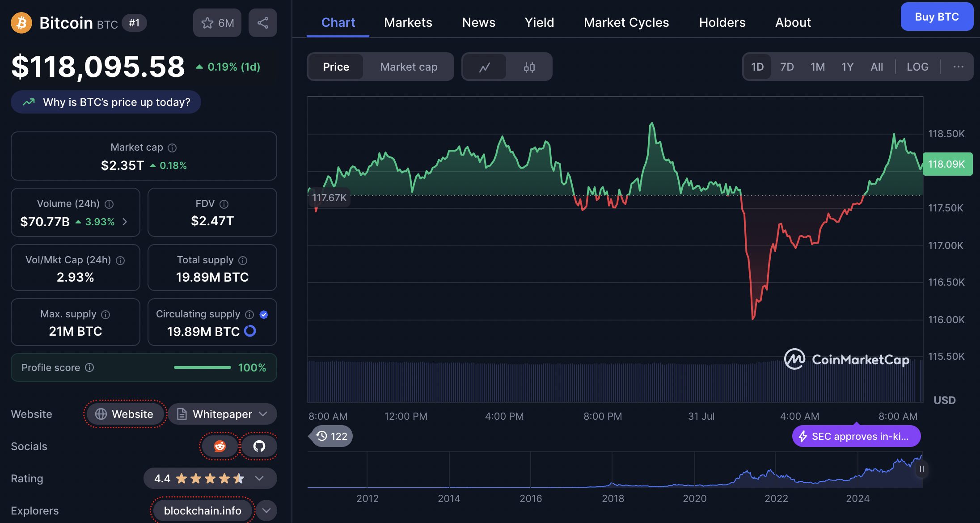Viewport: 980px width, 523px height.
Task: Open the About tab
Action: click(793, 22)
